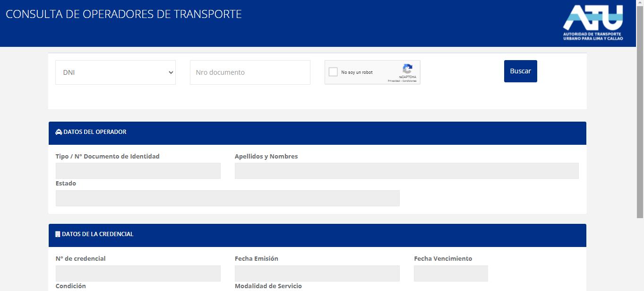Screen dimensions: 644x291
Task: Click the N° de credencial field
Action: coord(137,273)
